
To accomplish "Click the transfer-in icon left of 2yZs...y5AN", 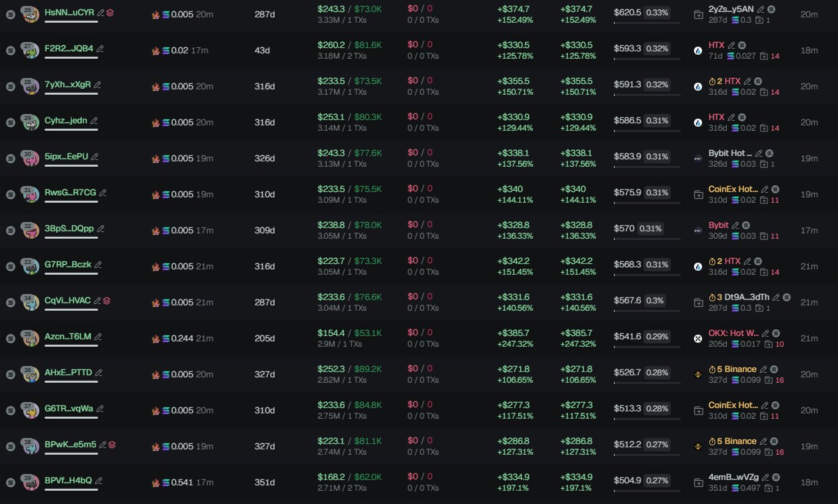I will 698,14.
